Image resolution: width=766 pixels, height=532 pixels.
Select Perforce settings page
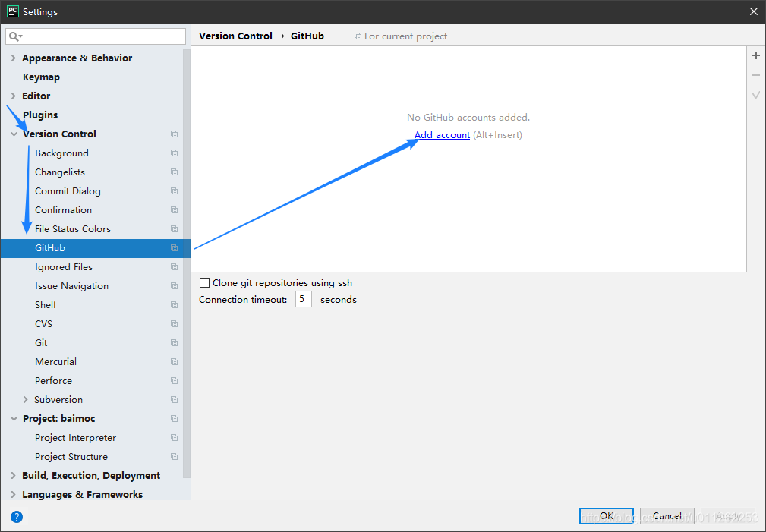click(53, 380)
